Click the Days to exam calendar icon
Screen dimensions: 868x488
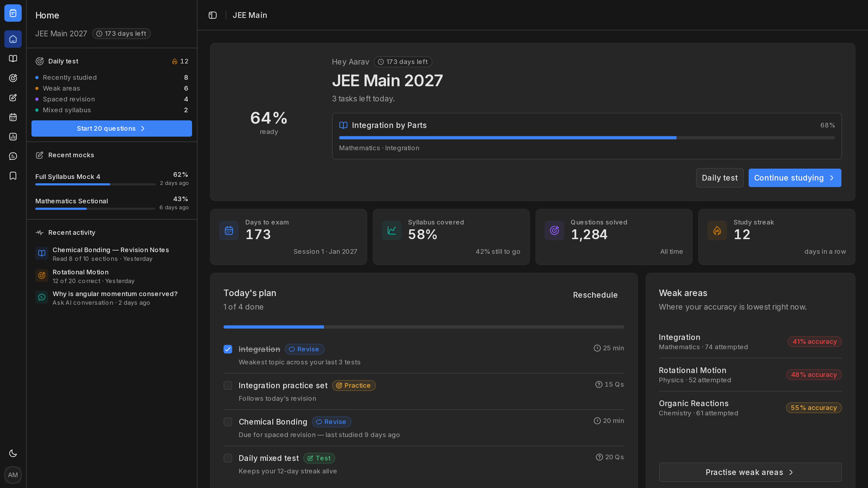(229, 230)
